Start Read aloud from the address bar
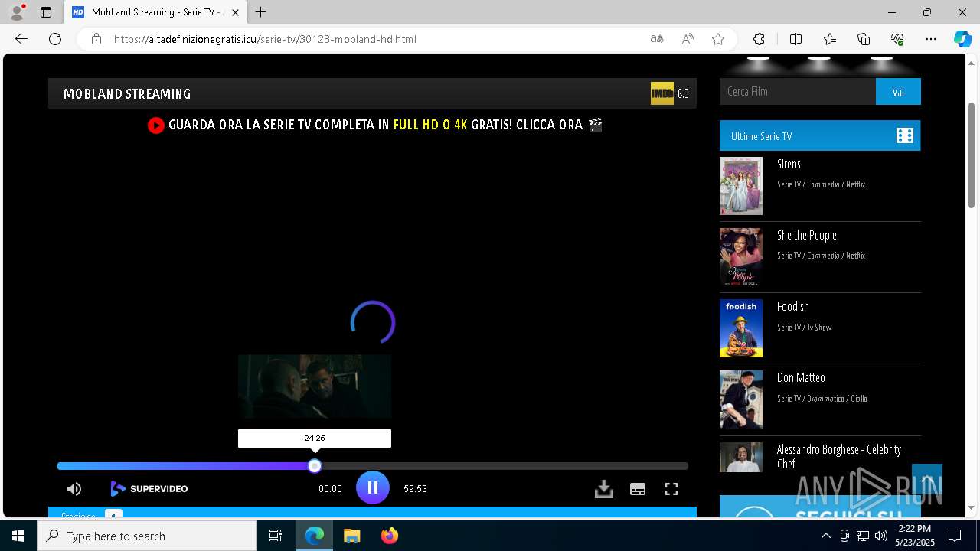 point(688,39)
